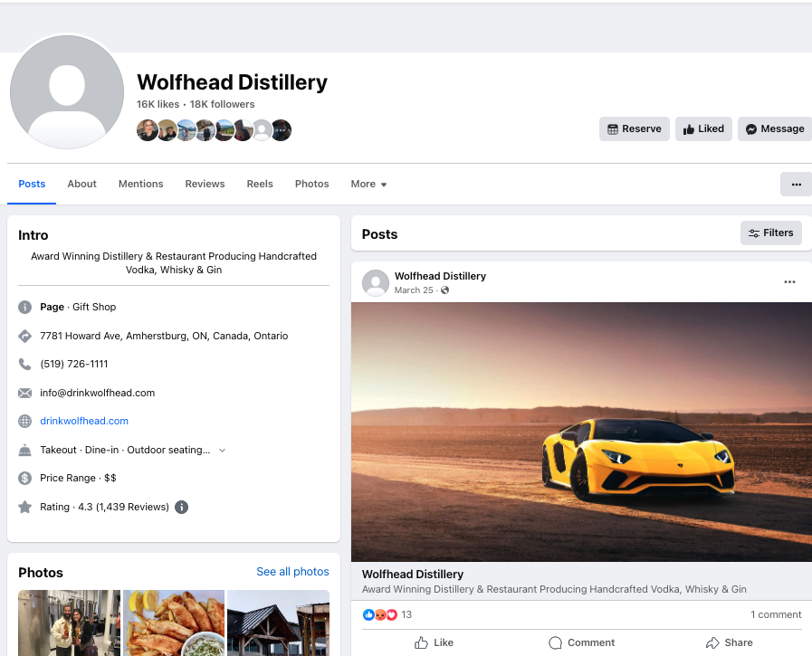Screen dimensions: 812x656
Task: Click the 16K likes text
Action: tap(158, 104)
